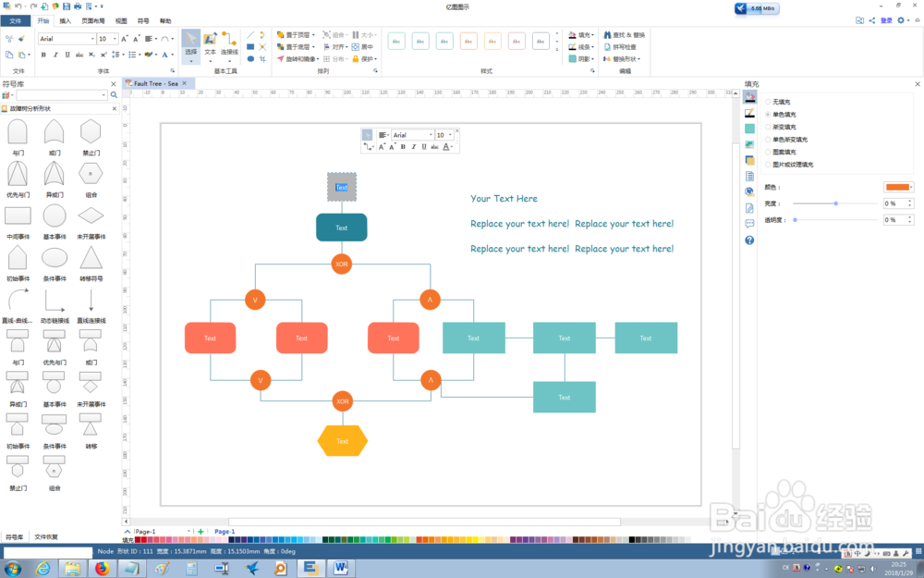Toggle underline in the ribbon font group
924x578 pixels.
pyautogui.click(x=67, y=55)
